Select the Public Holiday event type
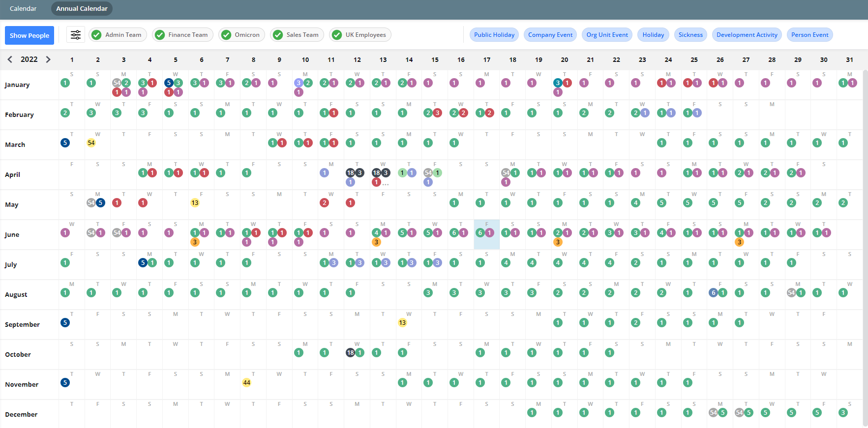The width and height of the screenshot is (868, 428). click(494, 35)
